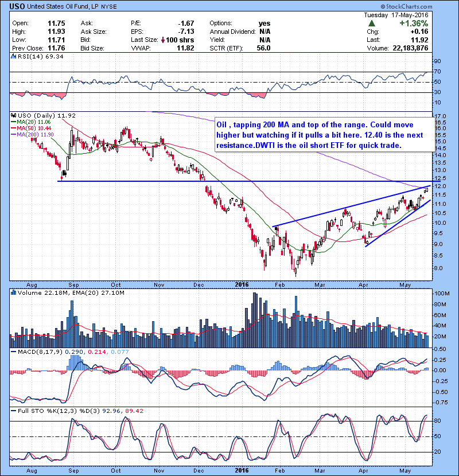Click the VWAP value 11.82
The image size is (459, 476).
click(185, 48)
